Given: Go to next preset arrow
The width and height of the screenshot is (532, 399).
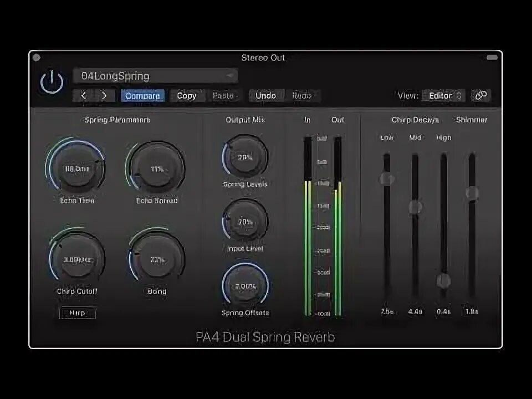Looking at the screenshot, I should [x=104, y=96].
